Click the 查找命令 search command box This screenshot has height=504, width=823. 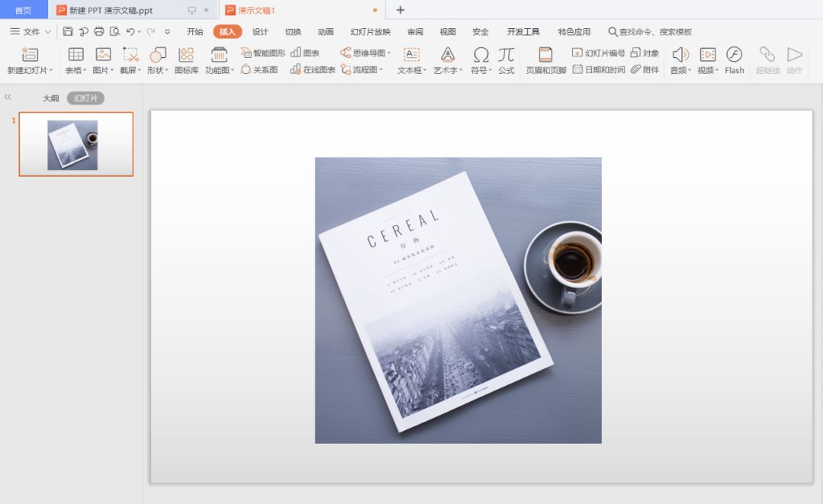point(650,31)
